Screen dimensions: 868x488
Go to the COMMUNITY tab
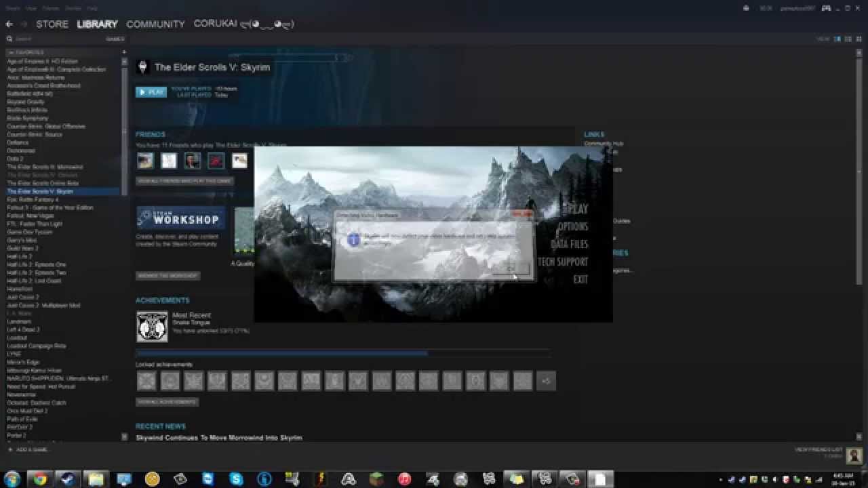(155, 24)
